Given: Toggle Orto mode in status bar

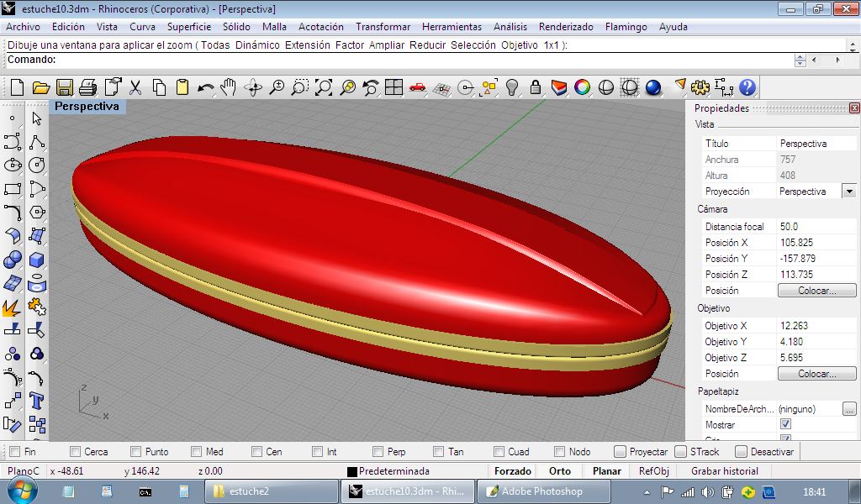Looking at the screenshot, I should point(559,471).
